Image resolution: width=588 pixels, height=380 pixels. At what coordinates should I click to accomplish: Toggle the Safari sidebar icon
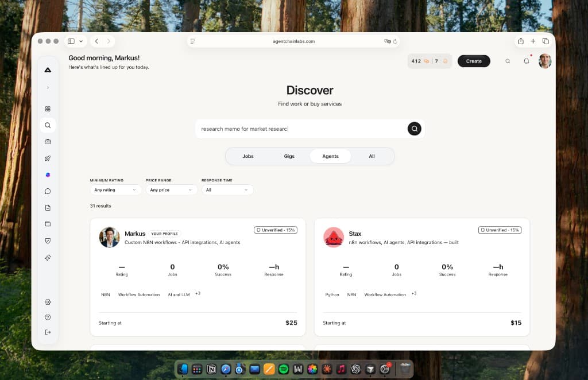[71, 41]
